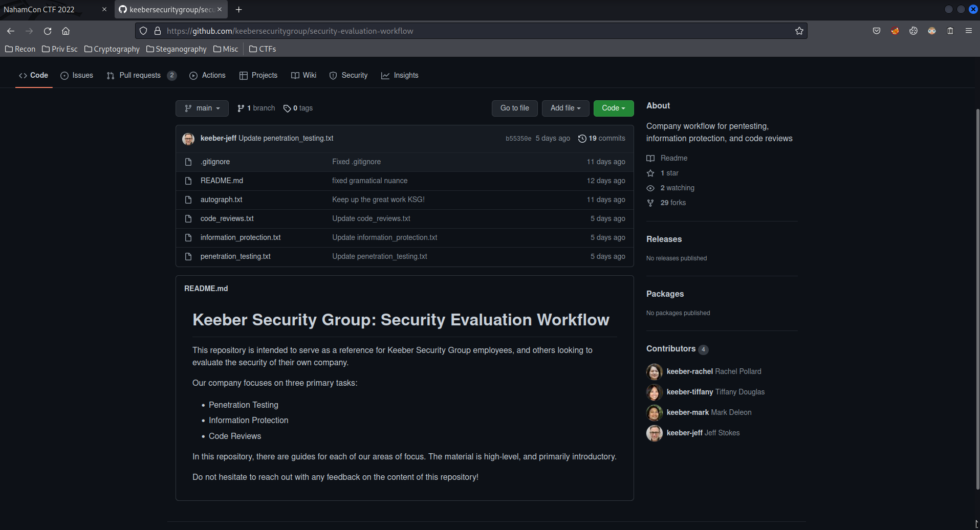This screenshot has height=530, width=980.
Task: Click the Go to file button
Action: (515, 108)
